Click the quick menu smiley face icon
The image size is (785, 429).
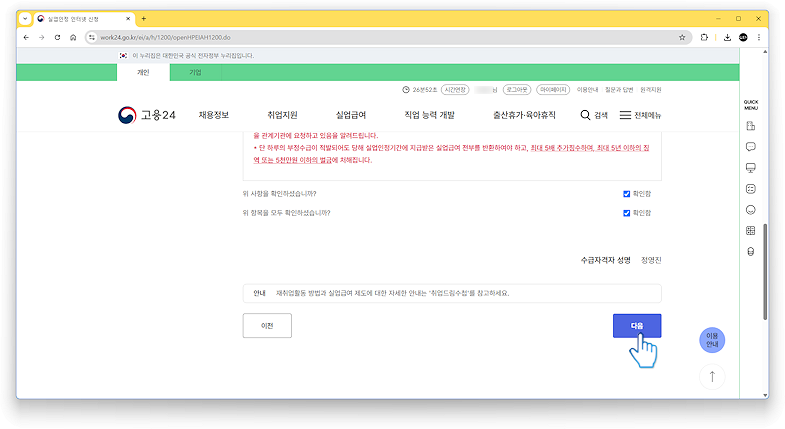[x=750, y=210]
